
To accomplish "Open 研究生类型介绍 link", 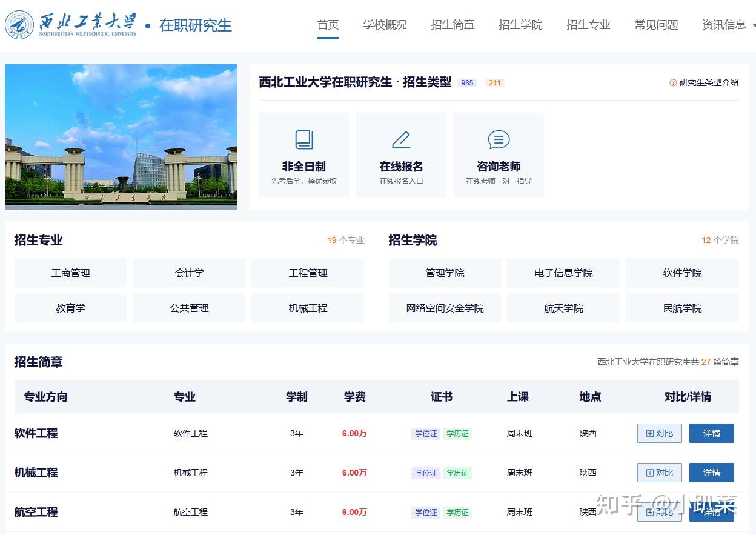I will point(709,83).
